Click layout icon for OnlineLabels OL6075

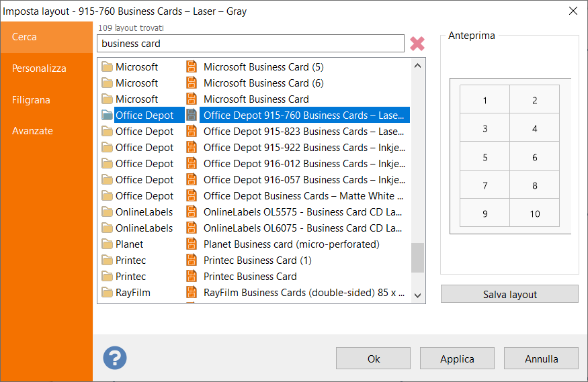192,228
